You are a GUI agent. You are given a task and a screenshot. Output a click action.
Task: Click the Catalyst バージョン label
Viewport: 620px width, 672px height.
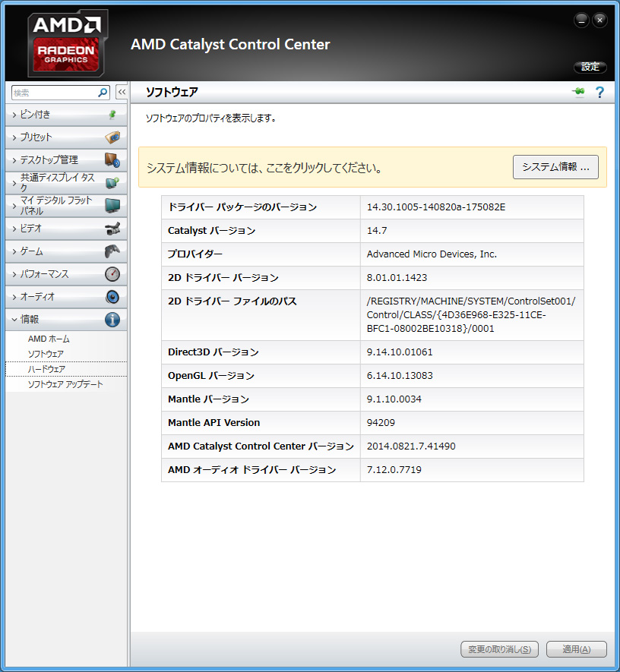[211, 231]
